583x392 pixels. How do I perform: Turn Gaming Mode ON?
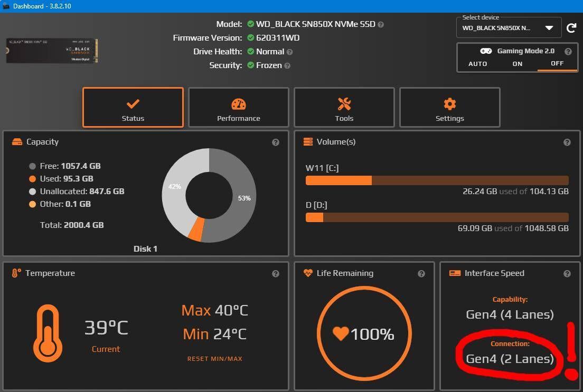(x=518, y=64)
